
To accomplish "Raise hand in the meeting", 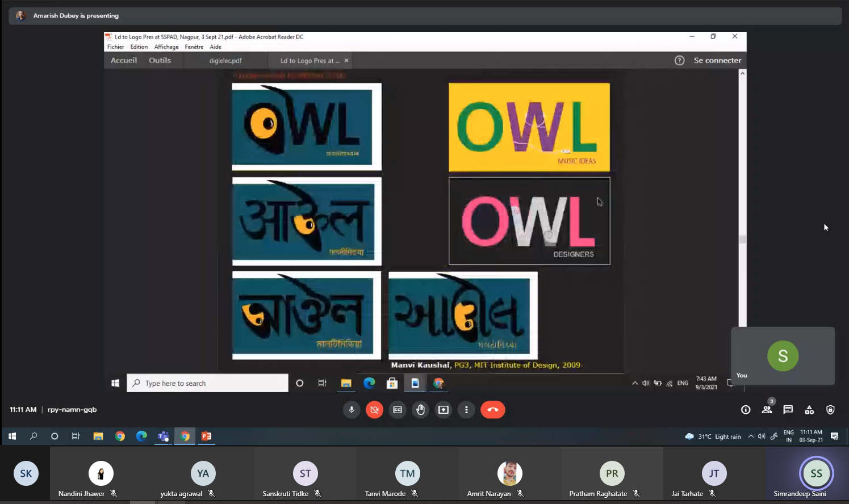I will pos(420,410).
